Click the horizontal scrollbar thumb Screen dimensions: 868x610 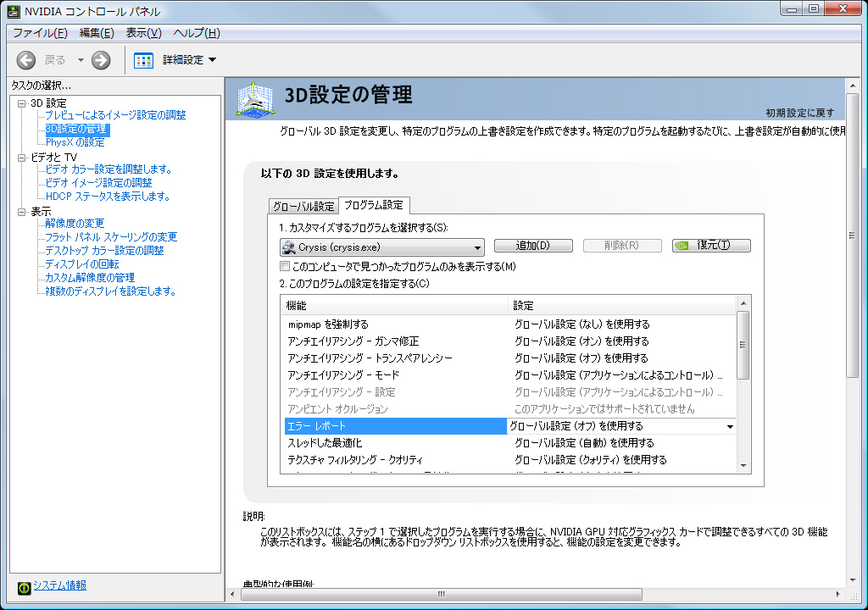tap(441, 595)
